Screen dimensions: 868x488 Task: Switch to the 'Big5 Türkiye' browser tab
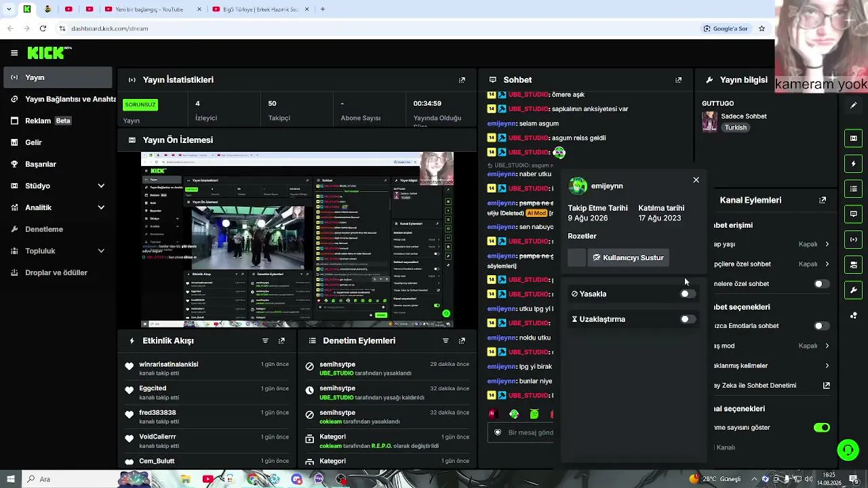(260, 9)
